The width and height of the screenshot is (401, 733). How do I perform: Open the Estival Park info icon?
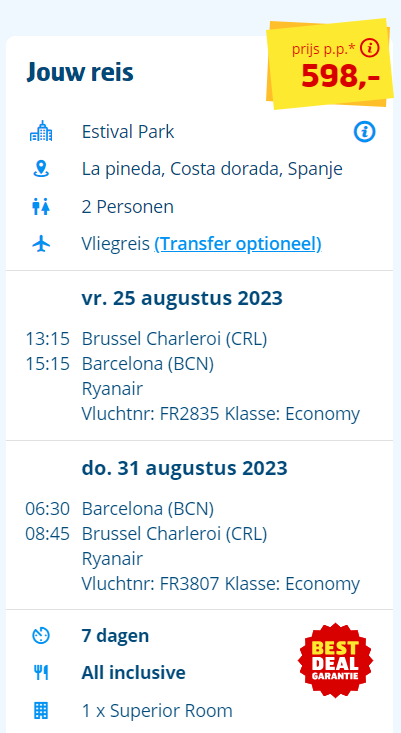pyautogui.click(x=364, y=132)
